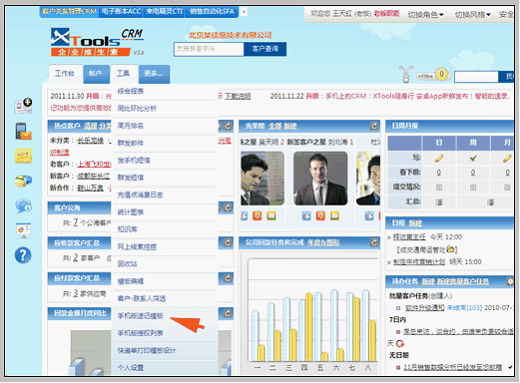The image size is (520, 383).
Task: Open the yellow sticky note sidebar icon
Action: click(x=23, y=156)
